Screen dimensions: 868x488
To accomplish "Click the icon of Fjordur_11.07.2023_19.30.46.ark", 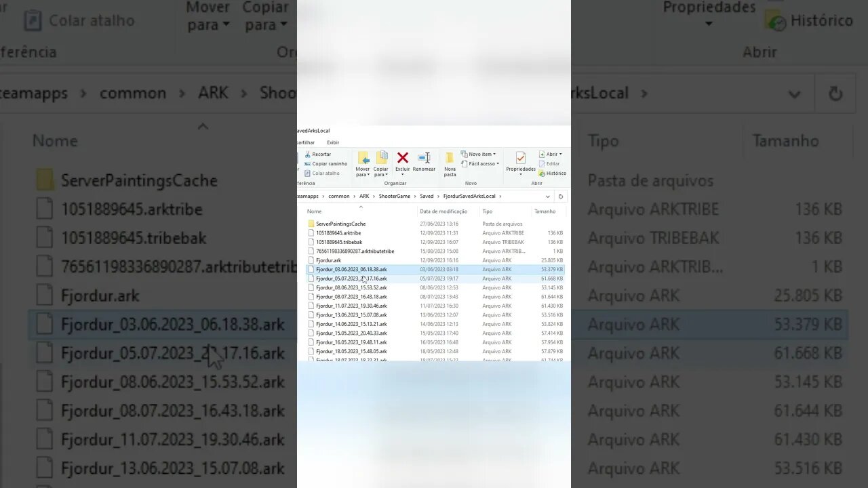I will click(311, 306).
